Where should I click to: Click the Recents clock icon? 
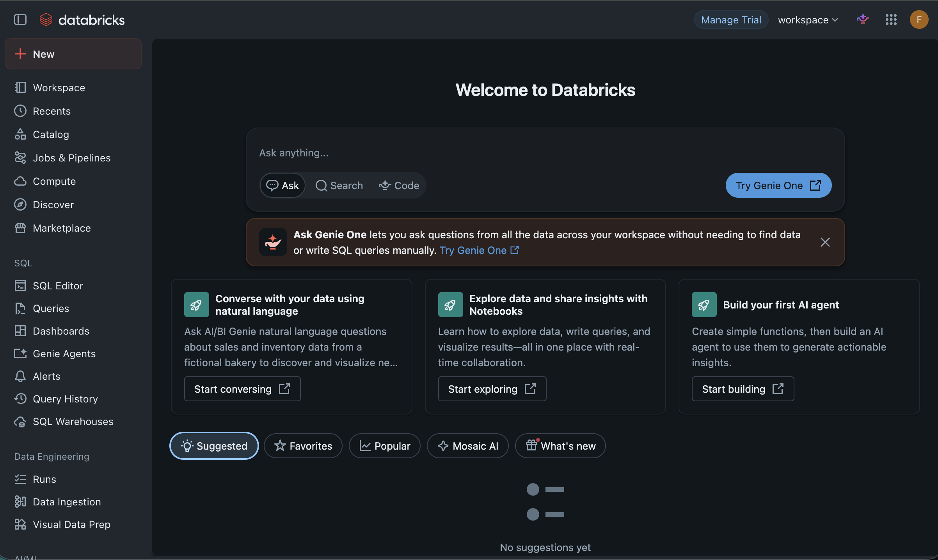pyautogui.click(x=20, y=111)
